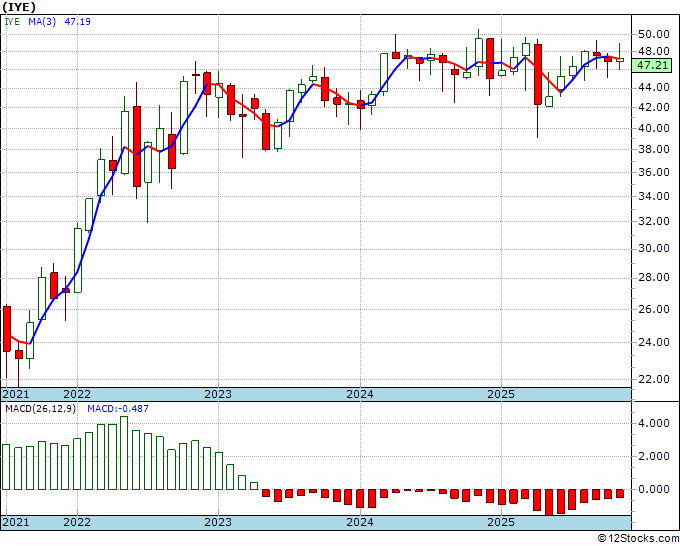The image size is (680, 546).
Task: Click the MACD:-0.487 value label
Action: (118, 409)
